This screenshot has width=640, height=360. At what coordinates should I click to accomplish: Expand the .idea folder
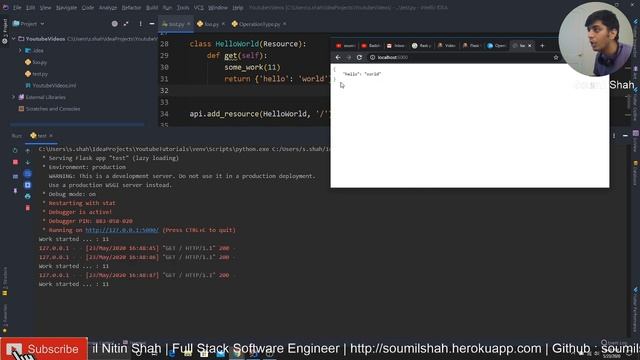(20, 51)
